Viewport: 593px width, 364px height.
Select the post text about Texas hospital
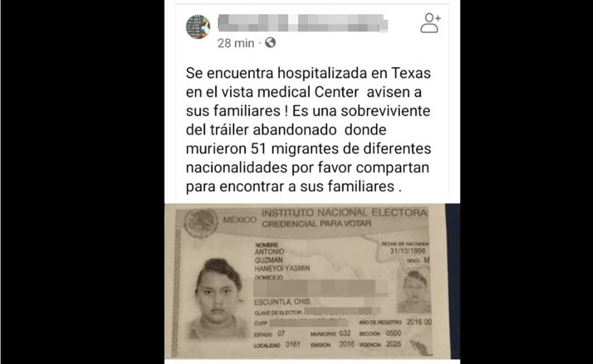(308, 130)
